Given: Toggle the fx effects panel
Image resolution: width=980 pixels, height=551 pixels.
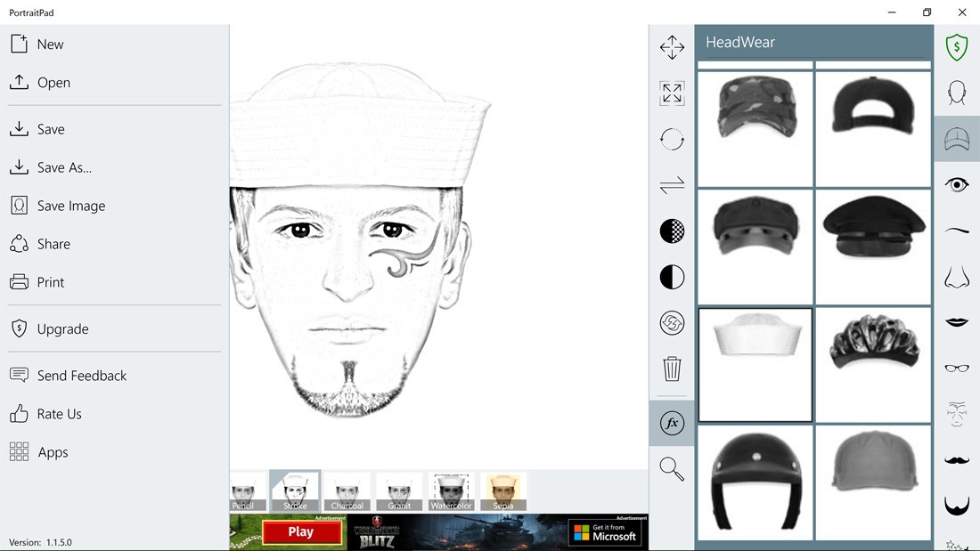Looking at the screenshot, I should (672, 423).
